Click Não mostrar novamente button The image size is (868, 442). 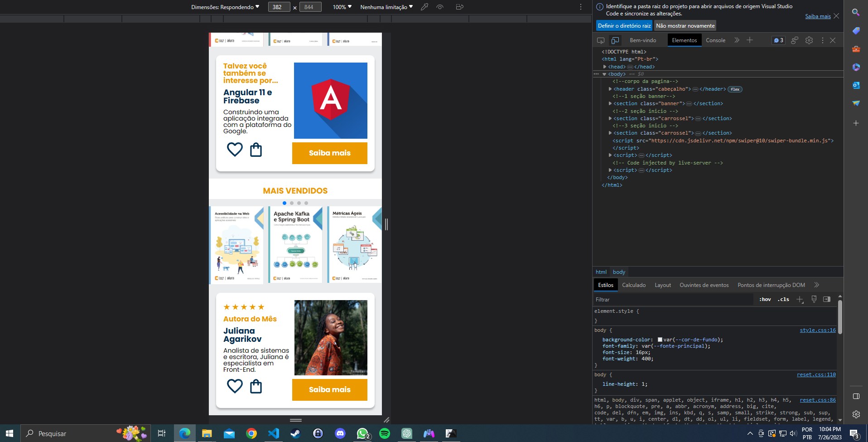tap(685, 26)
